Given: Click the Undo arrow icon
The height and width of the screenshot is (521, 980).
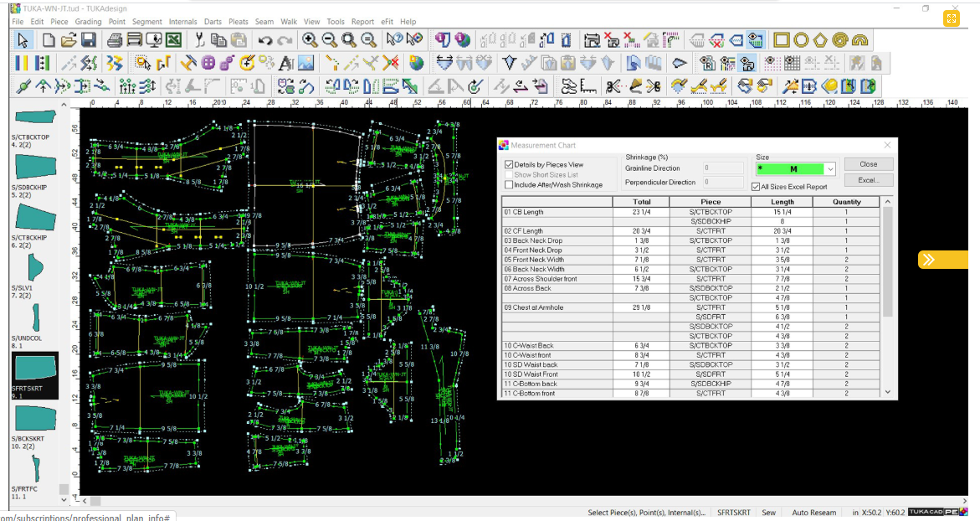Looking at the screenshot, I should 265,40.
